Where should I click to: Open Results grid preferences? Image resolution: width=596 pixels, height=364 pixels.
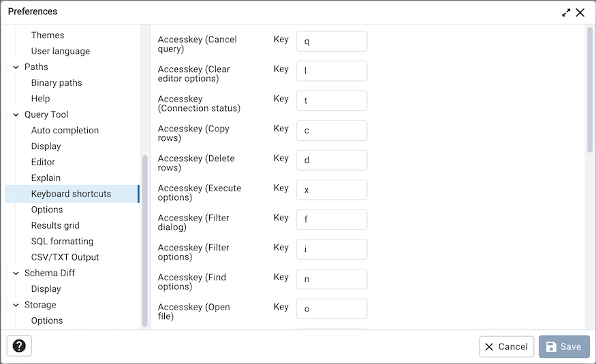click(55, 225)
